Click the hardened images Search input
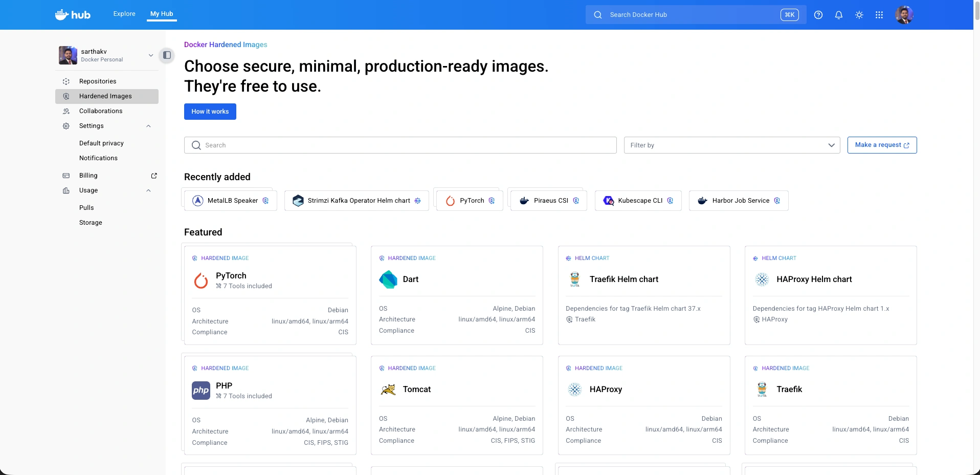Viewport: 980px width, 475px height. 400,145
